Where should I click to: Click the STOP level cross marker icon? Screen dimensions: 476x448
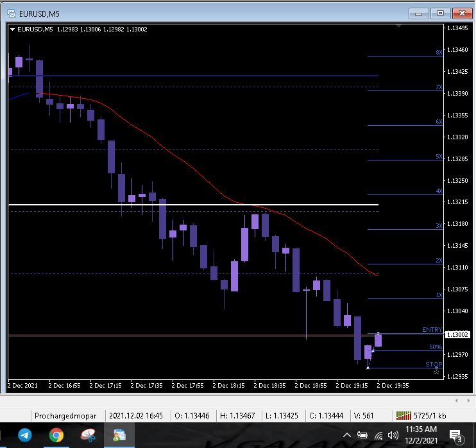[436, 370]
